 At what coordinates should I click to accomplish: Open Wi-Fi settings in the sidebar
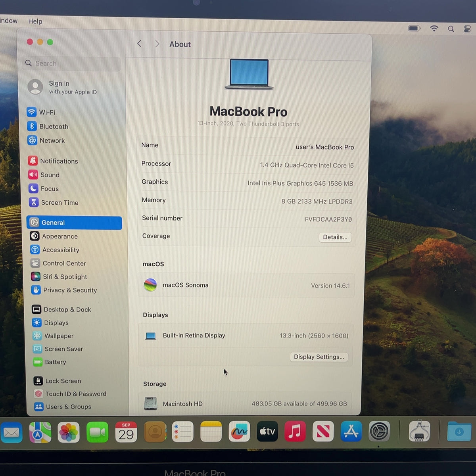click(x=41, y=112)
